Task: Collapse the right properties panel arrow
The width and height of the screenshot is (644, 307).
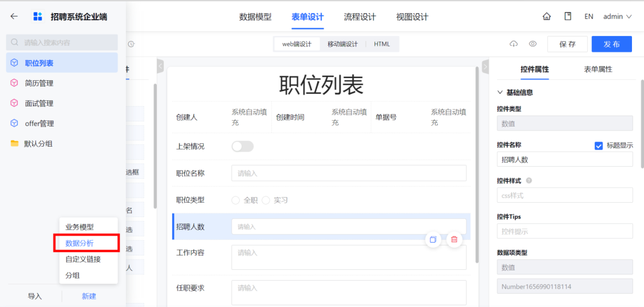Action: [x=485, y=65]
